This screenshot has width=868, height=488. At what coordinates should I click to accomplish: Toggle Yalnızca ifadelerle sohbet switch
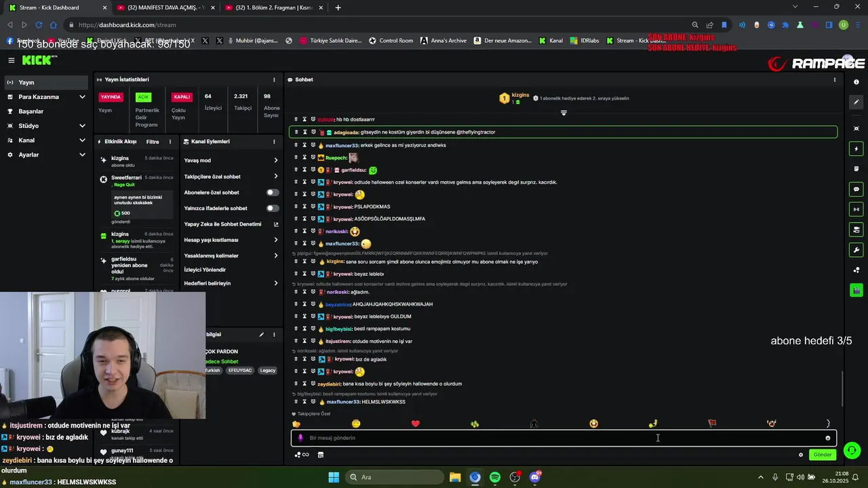(273, 208)
